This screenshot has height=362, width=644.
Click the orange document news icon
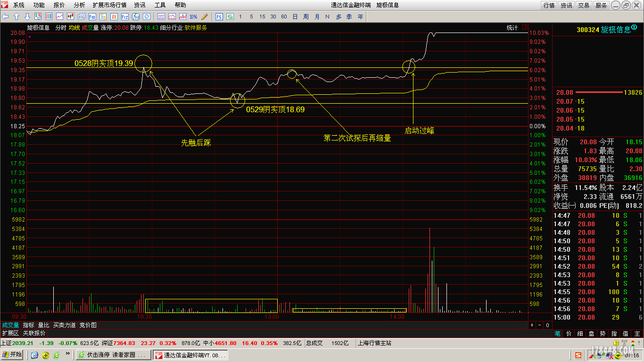pyautogui.click(x=114, y=16)
